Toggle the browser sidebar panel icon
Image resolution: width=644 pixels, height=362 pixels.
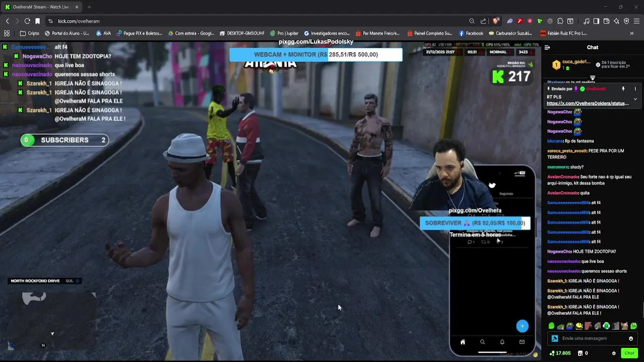pos(596,21)
